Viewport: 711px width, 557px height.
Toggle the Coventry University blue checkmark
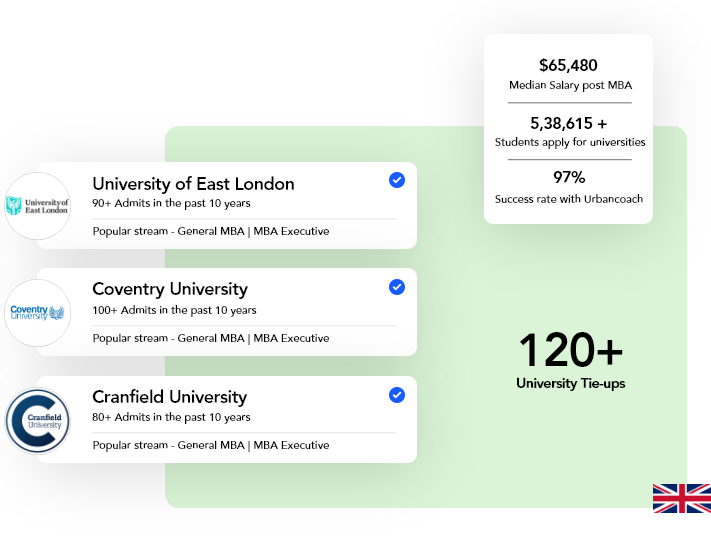coord(397,287)
